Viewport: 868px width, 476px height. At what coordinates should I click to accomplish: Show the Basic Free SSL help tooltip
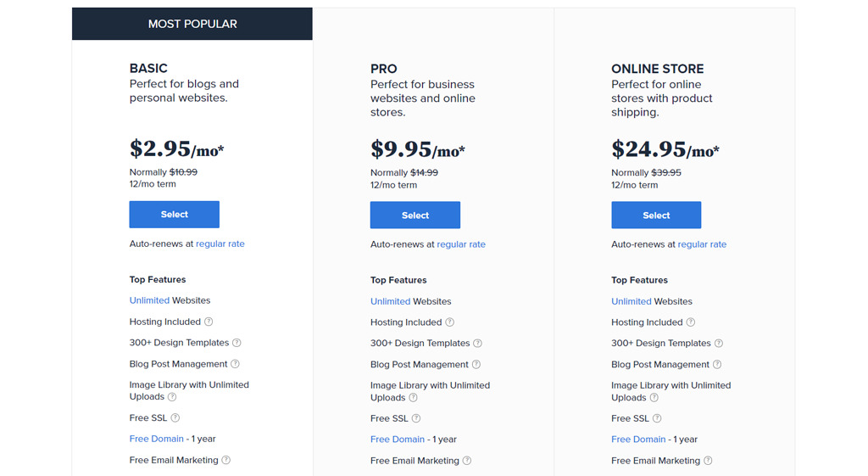[x=175, y=417]
